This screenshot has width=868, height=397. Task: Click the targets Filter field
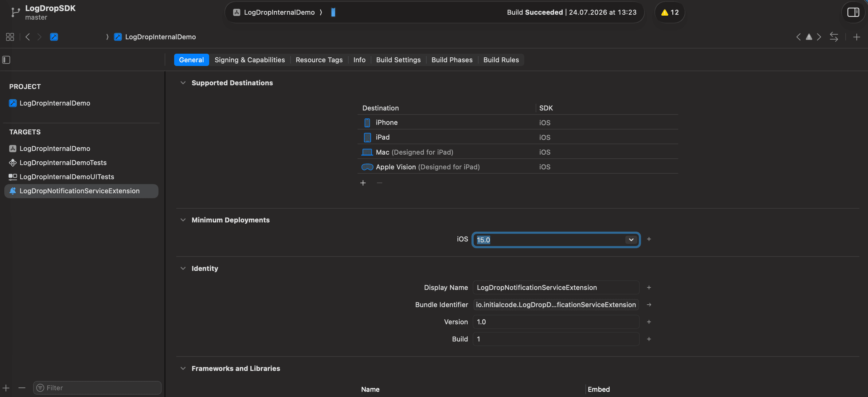click(97, 387)
